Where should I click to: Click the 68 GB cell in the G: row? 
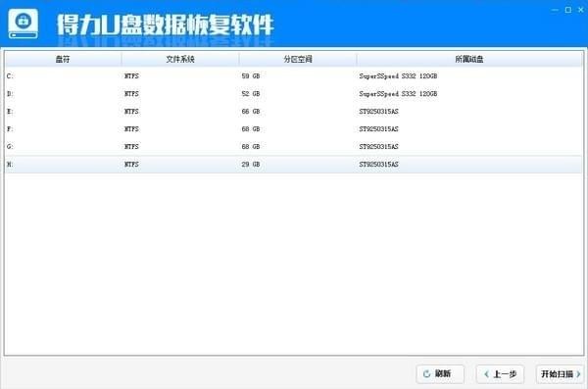click(x=251, y=147)
